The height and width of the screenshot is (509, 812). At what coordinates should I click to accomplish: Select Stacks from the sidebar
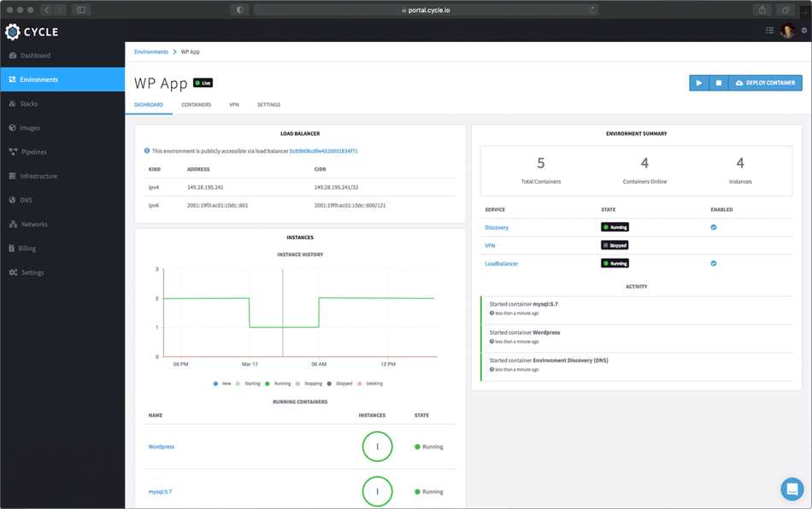click(34, 103)
